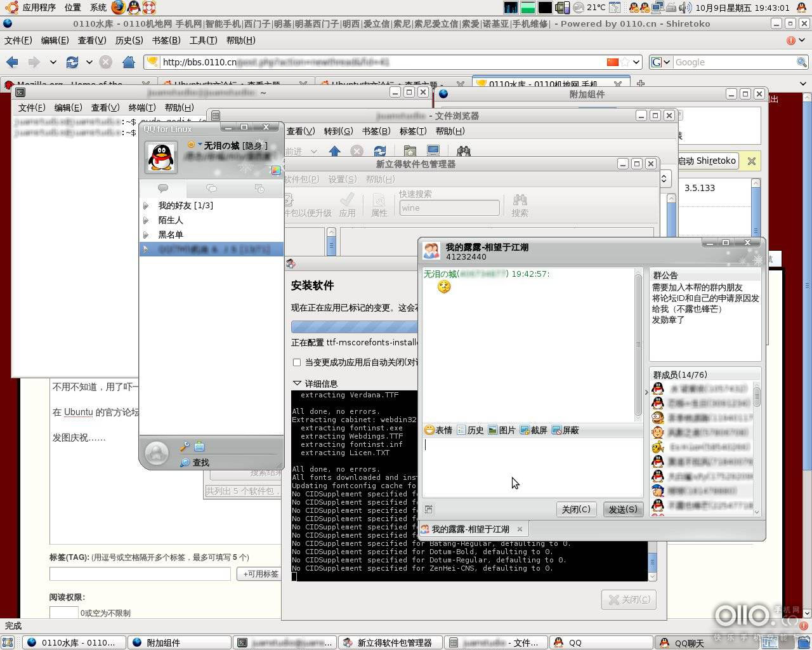Click the network computers tray icon
812x650 pixels.
click(658, 8)
